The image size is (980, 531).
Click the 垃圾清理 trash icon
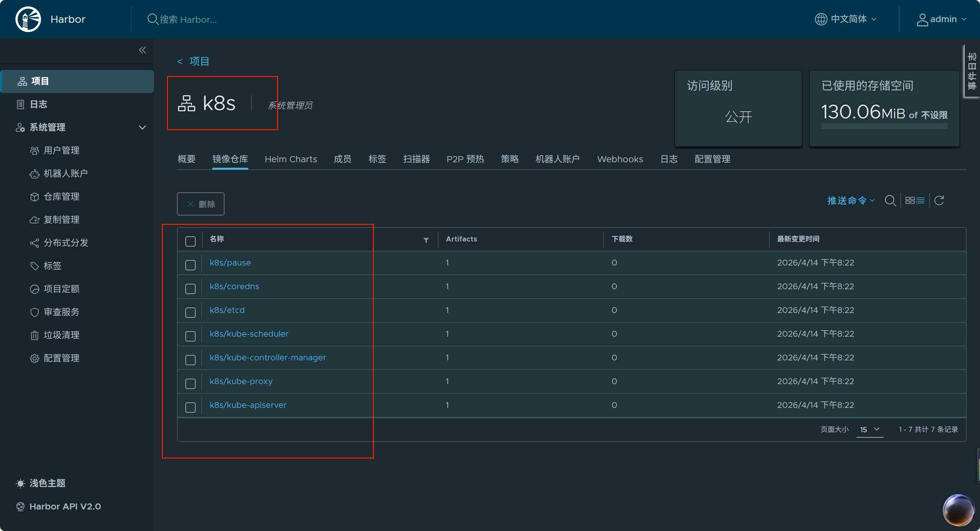(x=34, y=335)
